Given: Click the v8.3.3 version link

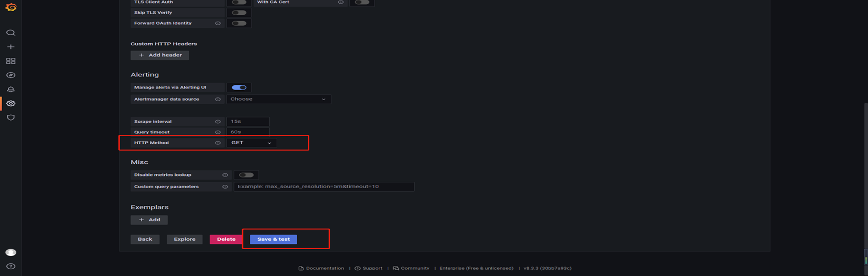Looking at the screenshot, I should click(x=547, y=268).
